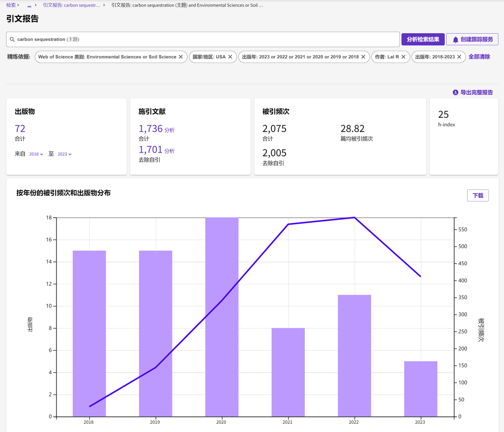Remove the 2018-2023 publication year filter

tap(459, 57)
